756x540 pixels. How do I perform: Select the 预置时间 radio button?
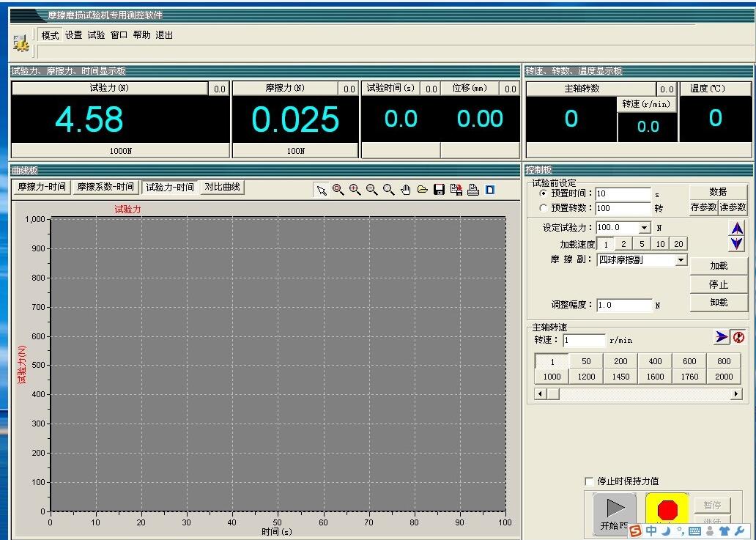tap(543, 193)
